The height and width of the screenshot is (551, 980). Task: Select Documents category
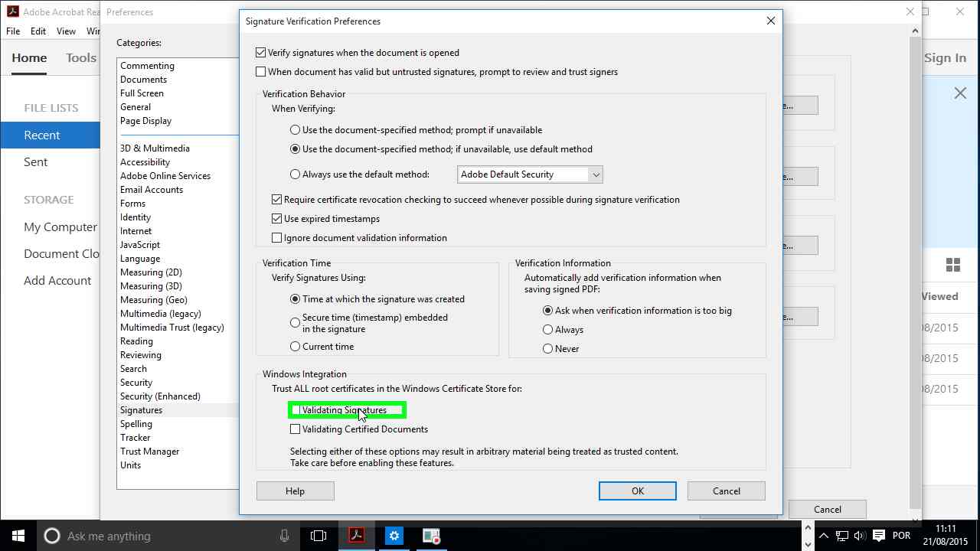point(143,80)
